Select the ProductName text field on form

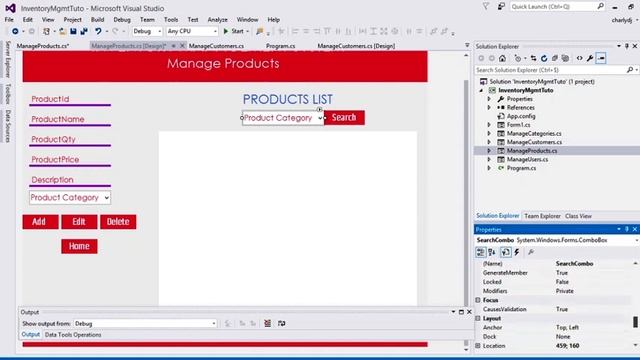[x=70, y=119]
